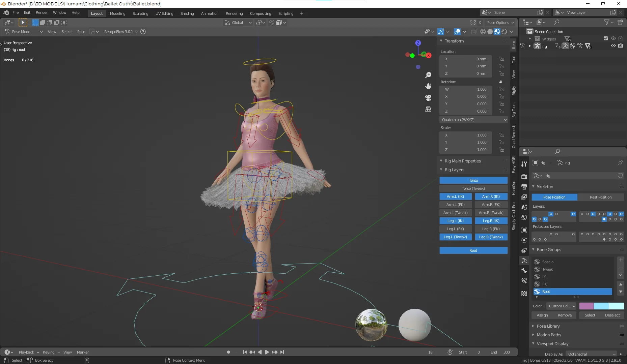This screenshot has height=364, width=627.
Task: Open the viewport visibility and selectability dropdown
Action: [429, 32]
